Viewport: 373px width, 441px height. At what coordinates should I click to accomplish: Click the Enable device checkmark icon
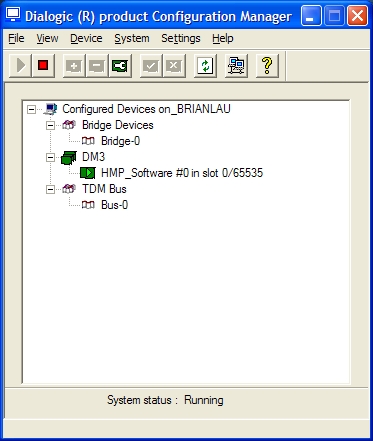151,65
